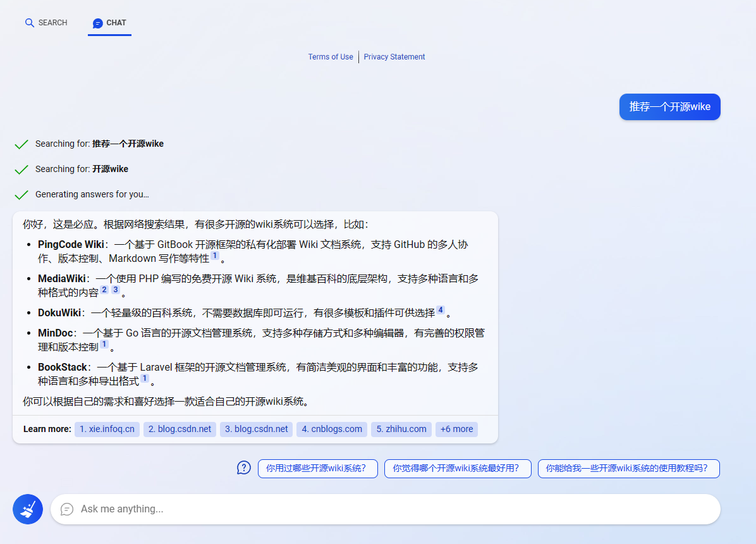Click citation 1 after BookStack description
Viewport: 756px width, 544px height.
click(145, 378)
